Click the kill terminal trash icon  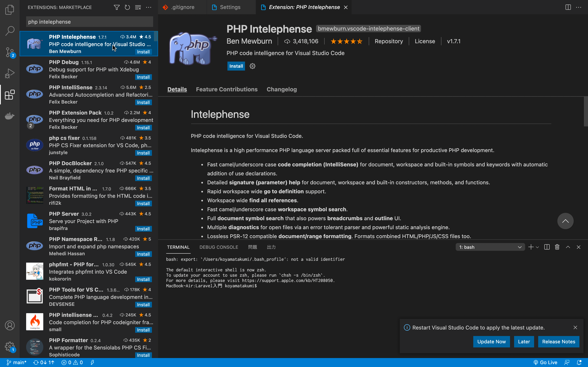(557, 247)
